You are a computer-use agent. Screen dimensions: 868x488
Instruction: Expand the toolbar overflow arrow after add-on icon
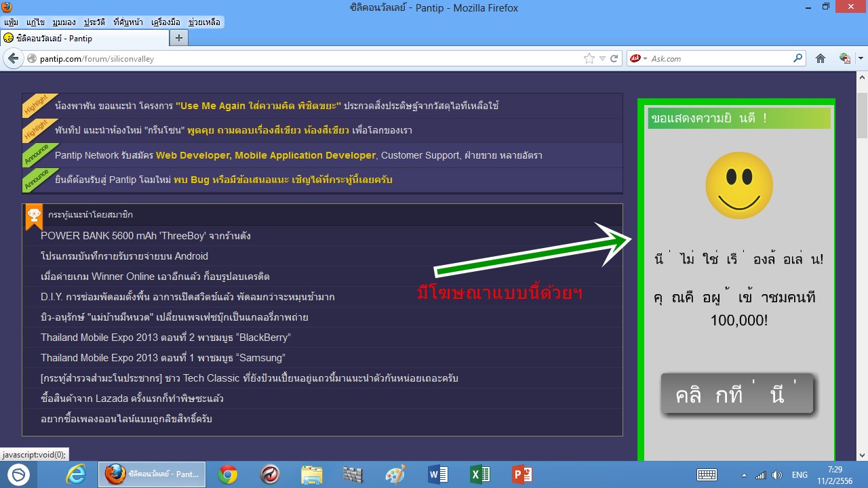click(x=861, y=59)
